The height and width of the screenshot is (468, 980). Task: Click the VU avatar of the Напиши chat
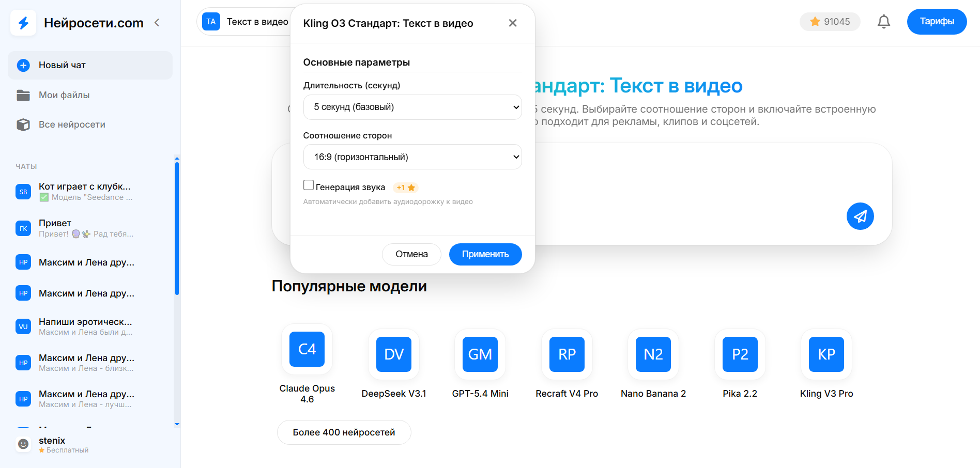[x=23, y=326]
